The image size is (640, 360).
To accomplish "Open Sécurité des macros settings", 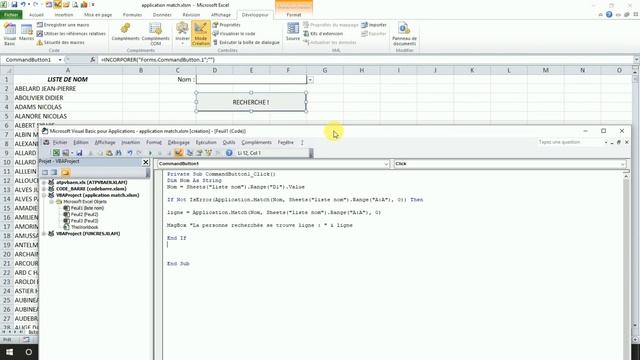I will click(x=60, y=42).
